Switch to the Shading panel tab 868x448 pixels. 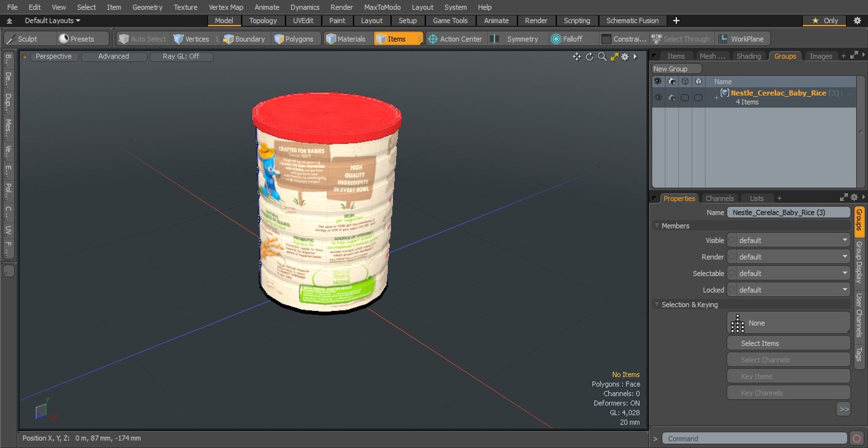(x=749, y=56)
